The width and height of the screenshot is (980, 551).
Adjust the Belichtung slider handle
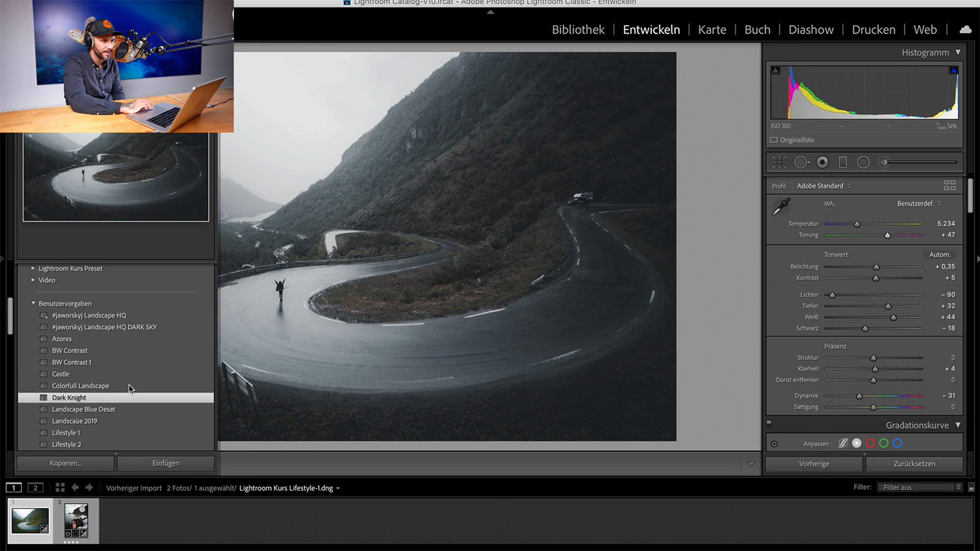876,267
